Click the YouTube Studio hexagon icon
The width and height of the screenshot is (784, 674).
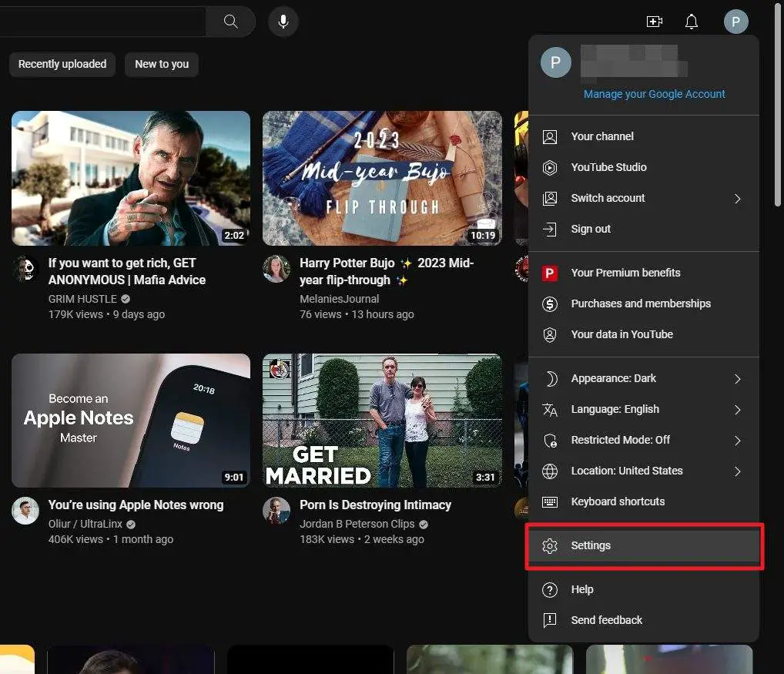coord(550,167)
